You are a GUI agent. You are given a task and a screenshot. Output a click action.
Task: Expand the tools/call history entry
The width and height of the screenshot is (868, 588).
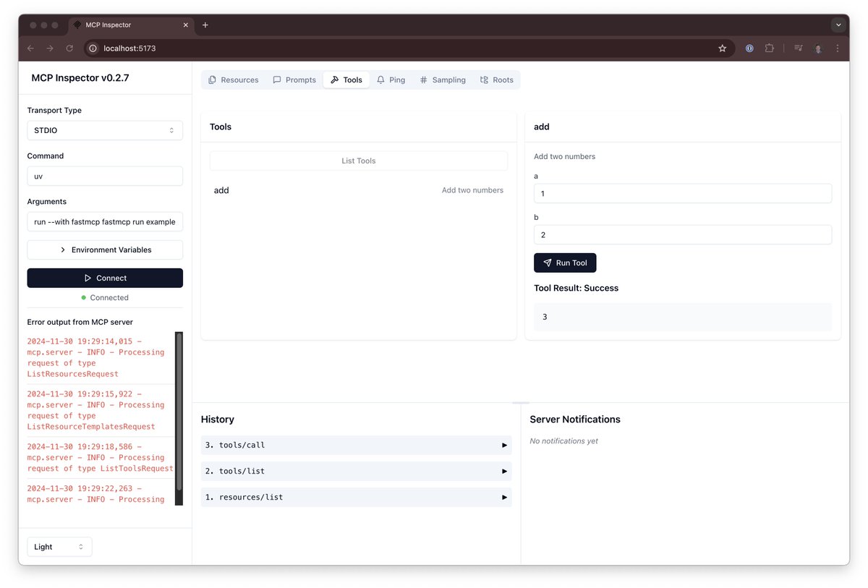point(356,445)
